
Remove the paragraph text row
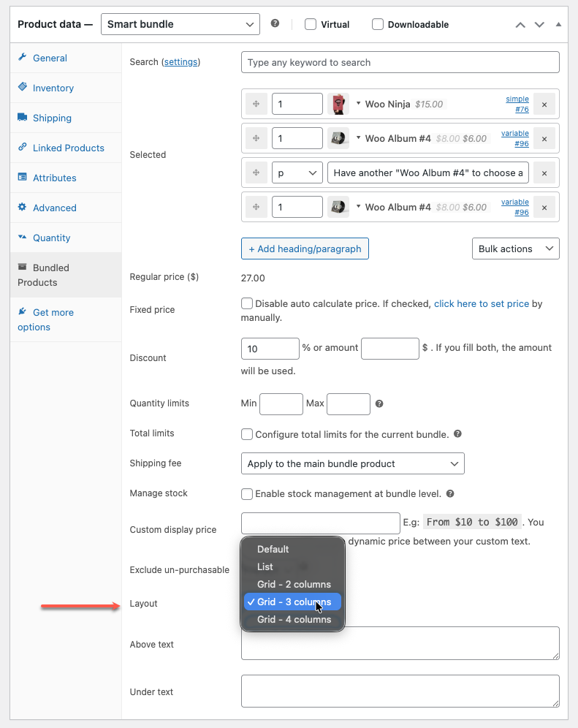click(544, 172)
